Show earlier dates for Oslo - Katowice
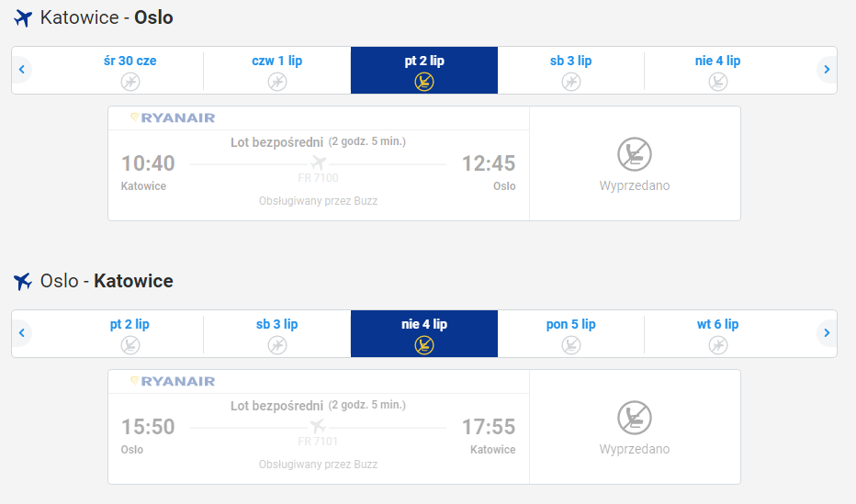 [x=22, y=332]
